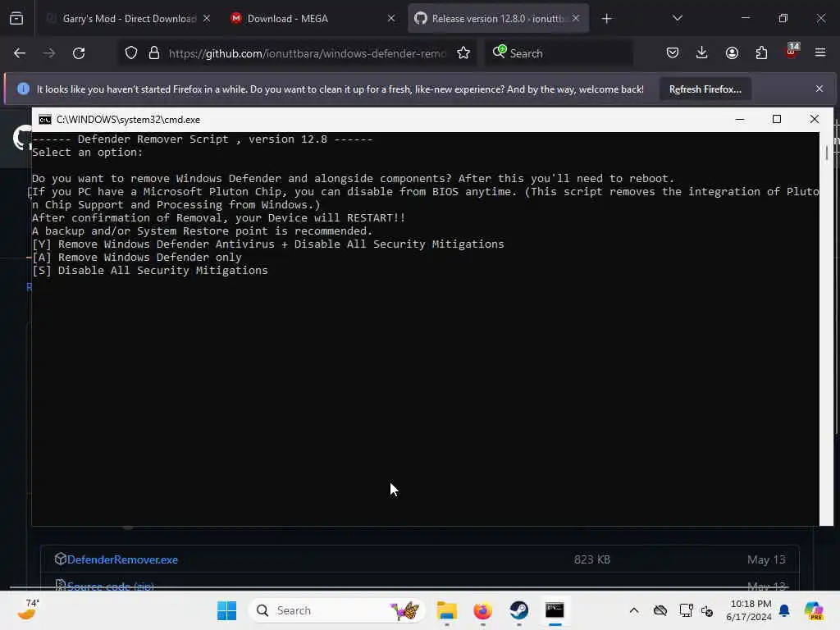Click option text [S] Disable All Security Mitigations

[x=150, y=271]
